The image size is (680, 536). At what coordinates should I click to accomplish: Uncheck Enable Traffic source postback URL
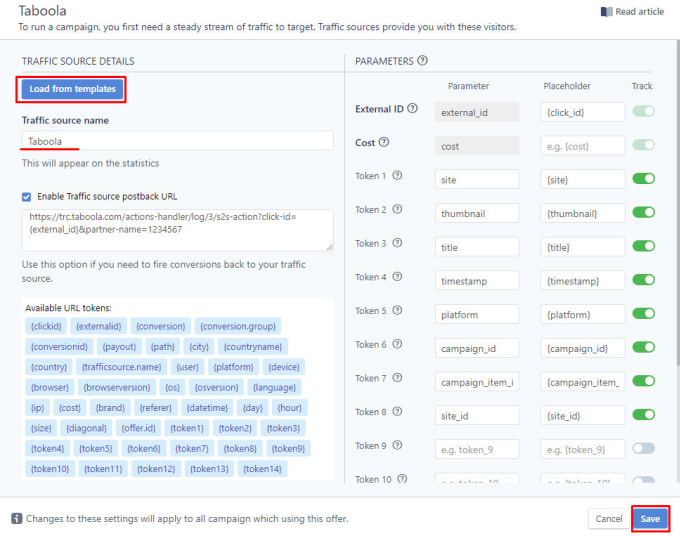[x=26, y=197]
